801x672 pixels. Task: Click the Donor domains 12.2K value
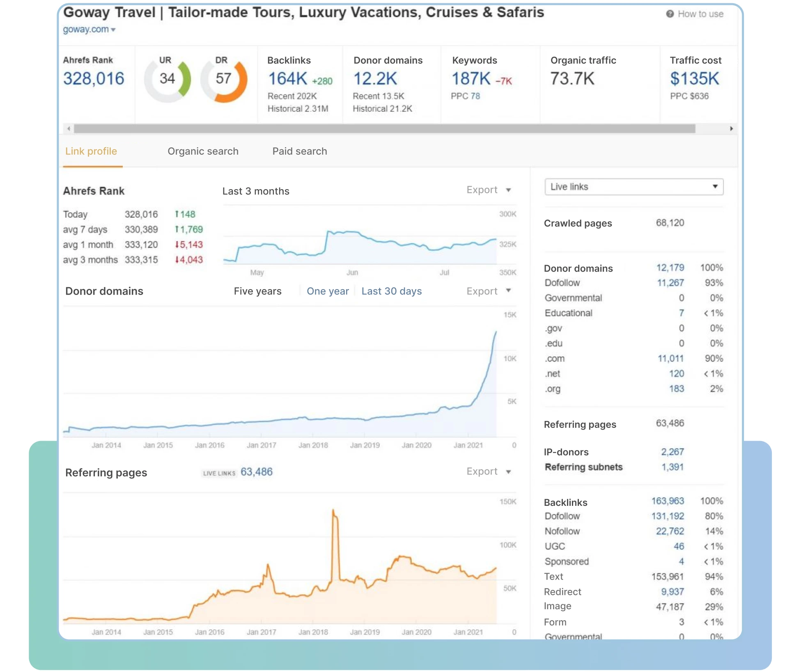375,79
